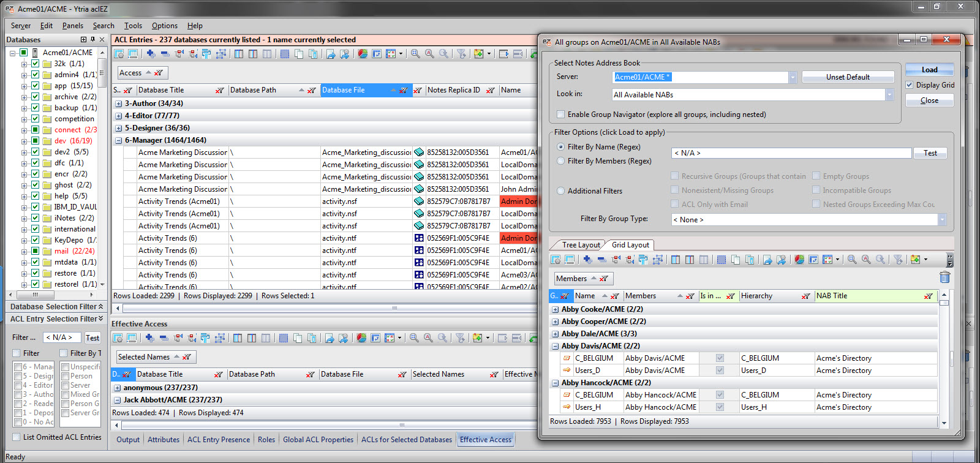
Task: Click expand-all plus icon in ACL Entries toolbar
Action: [151, 54]
